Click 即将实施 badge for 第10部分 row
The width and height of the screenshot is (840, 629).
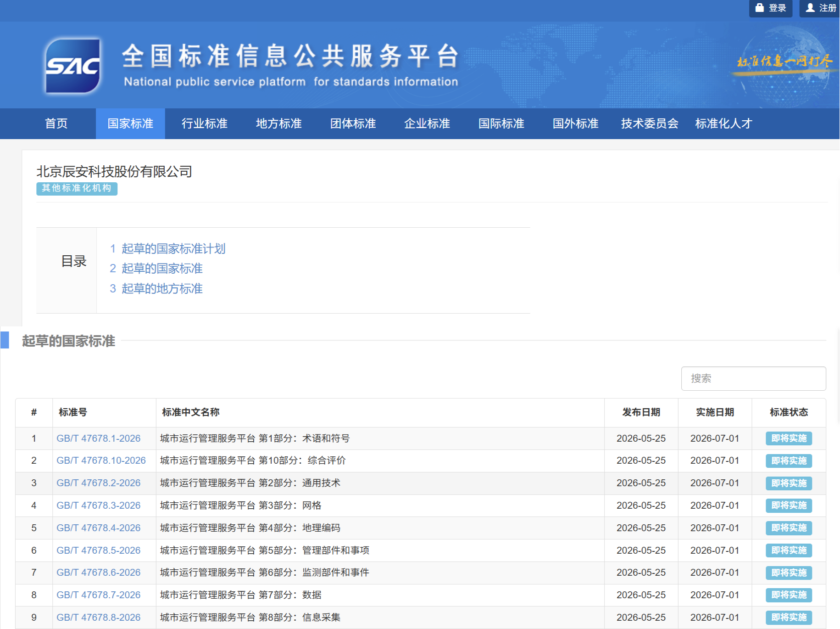pyautogui.click(x=789, y=461)
